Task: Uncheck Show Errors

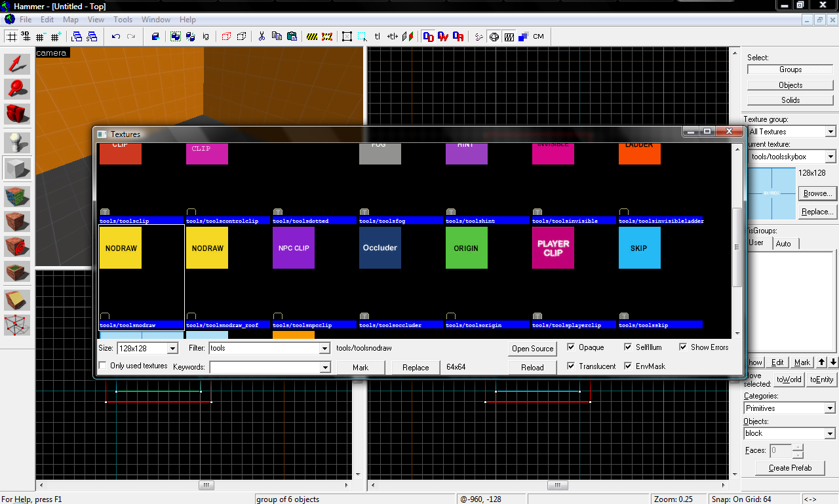Action: [684, 347]
